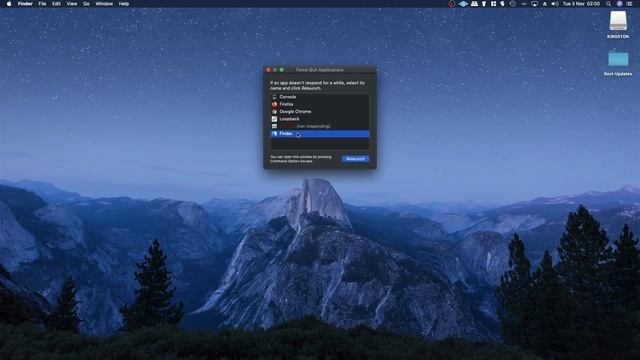The height and width of the screenshot is (360, 640).
Task: Click the volume speaker icon
Action: pos(555,4)
